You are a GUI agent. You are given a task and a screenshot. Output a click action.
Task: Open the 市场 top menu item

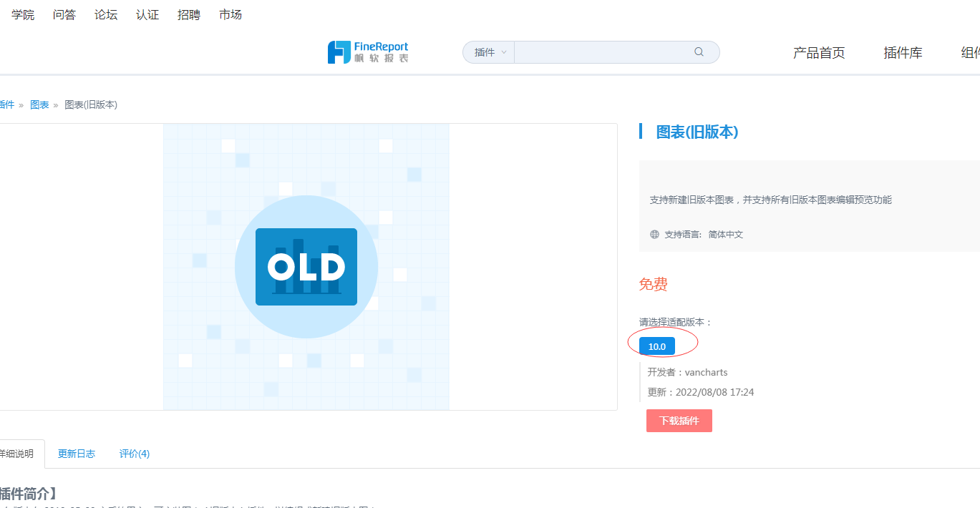[231, 14]
